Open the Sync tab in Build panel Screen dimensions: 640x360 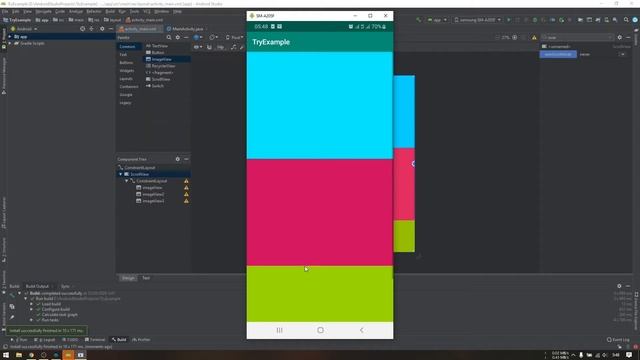tap(65, 286)
